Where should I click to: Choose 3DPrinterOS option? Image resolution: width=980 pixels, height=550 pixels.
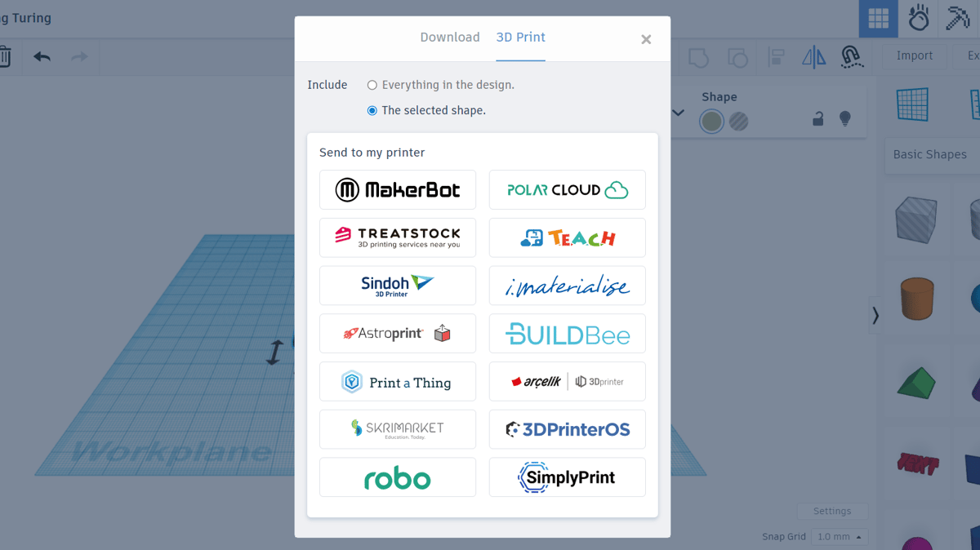click(568, 429)
